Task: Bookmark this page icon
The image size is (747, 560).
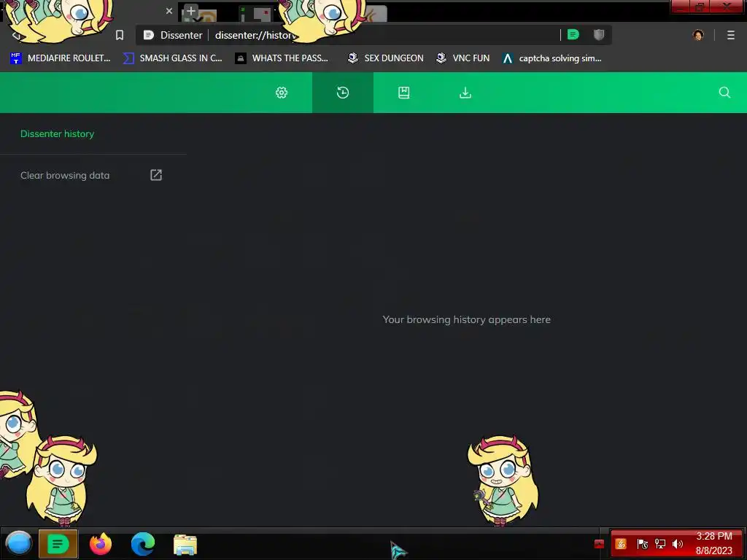Action: 120,35
